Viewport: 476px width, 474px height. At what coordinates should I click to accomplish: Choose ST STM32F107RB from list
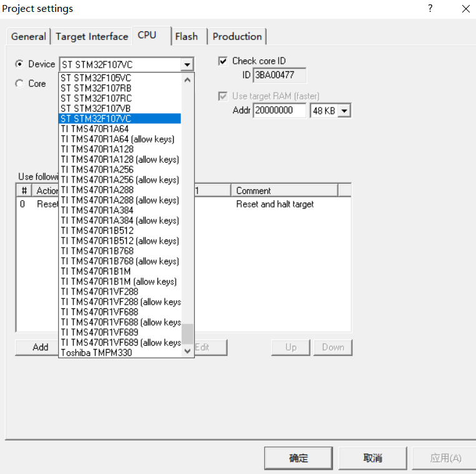coord(120,88)
